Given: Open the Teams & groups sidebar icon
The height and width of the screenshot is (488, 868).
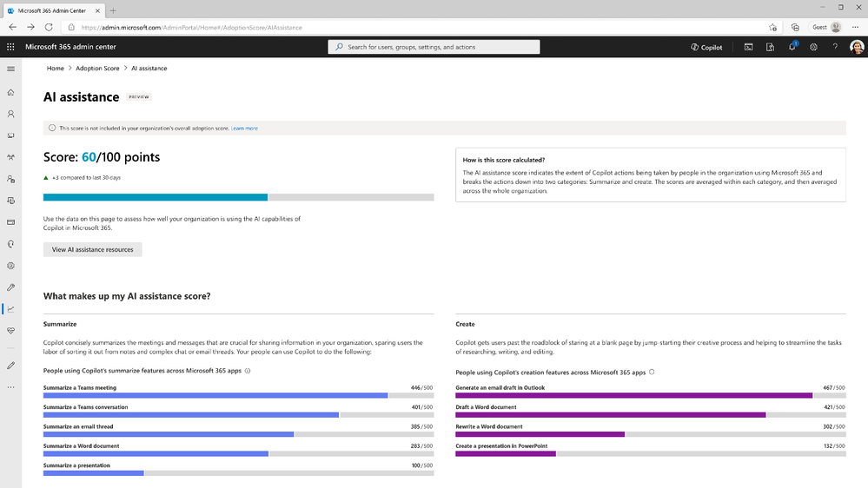Looking at the screenshot, I should point(10,157).
